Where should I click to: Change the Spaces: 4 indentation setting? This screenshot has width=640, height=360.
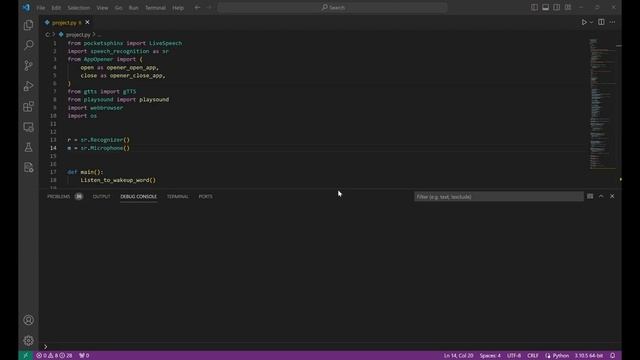[490, 356]
